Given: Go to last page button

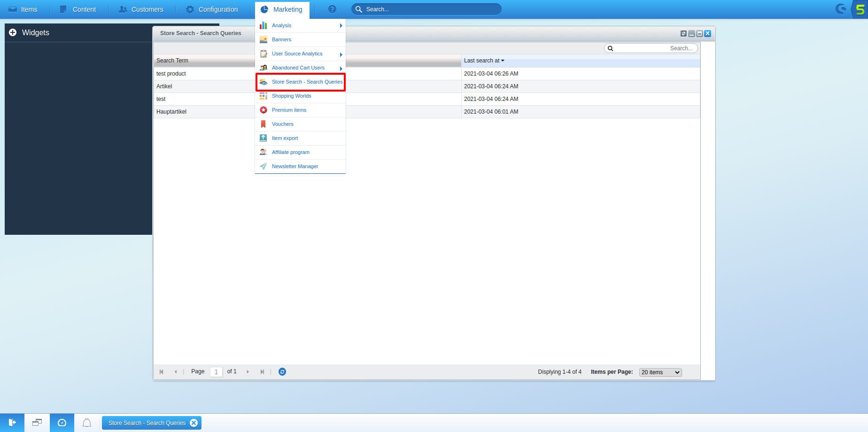Looking at the screenshot, I should tap(262, 372).
